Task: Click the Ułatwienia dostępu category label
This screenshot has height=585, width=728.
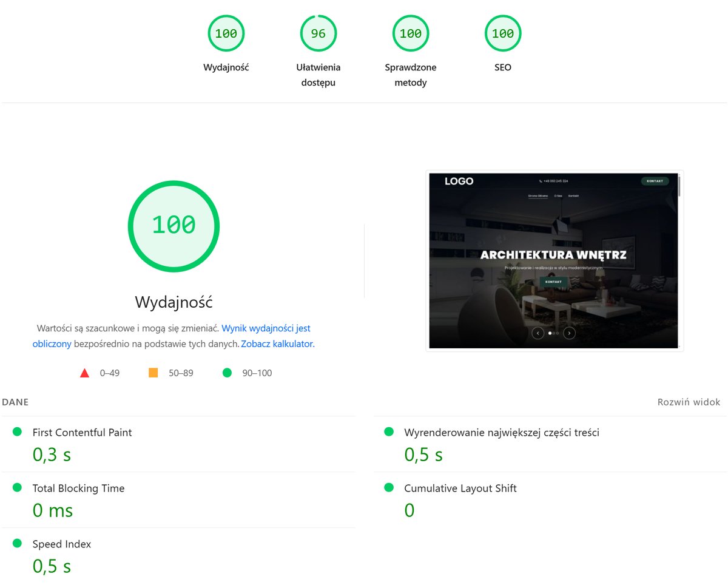Action: (x=318, y=75)
